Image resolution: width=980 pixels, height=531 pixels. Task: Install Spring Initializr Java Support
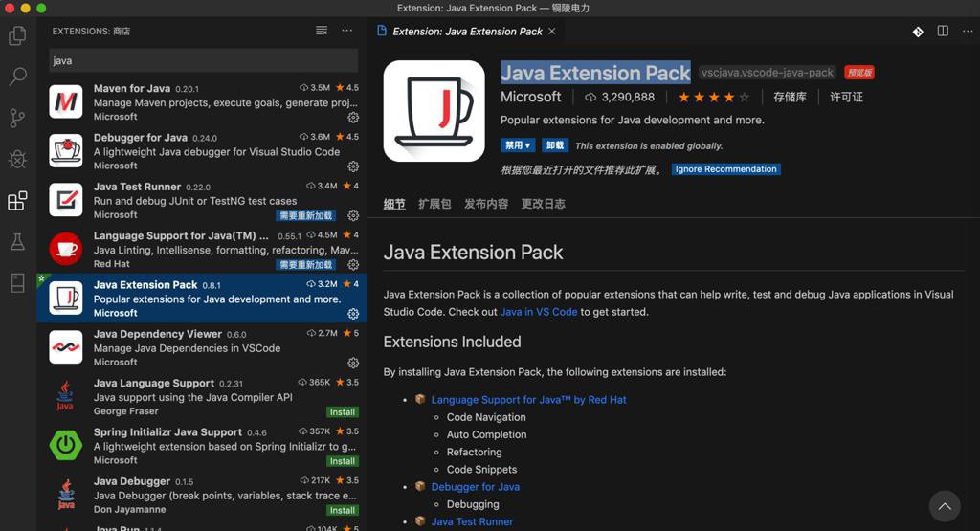pyautogui.click(x=343, y=461)
